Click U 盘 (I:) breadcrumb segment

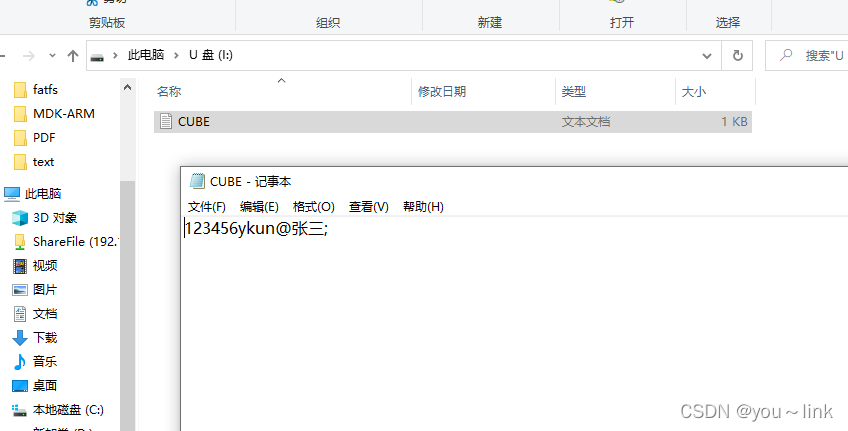click(211, 55)
